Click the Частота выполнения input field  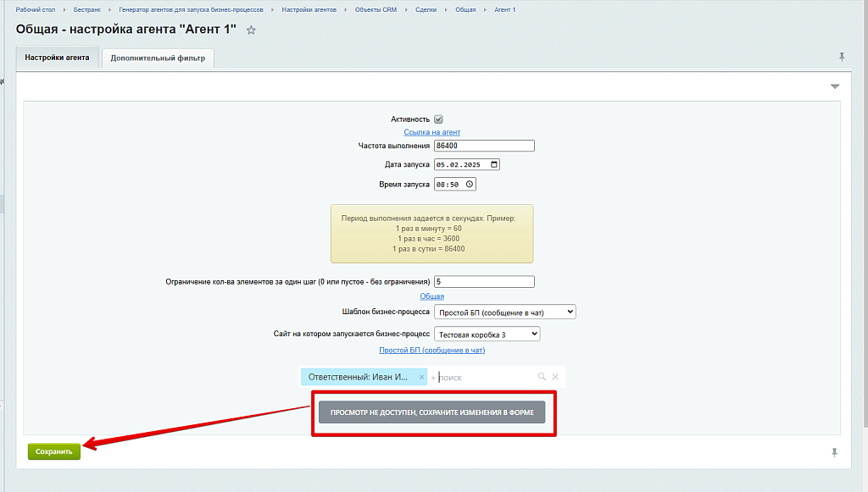(483, 146)
